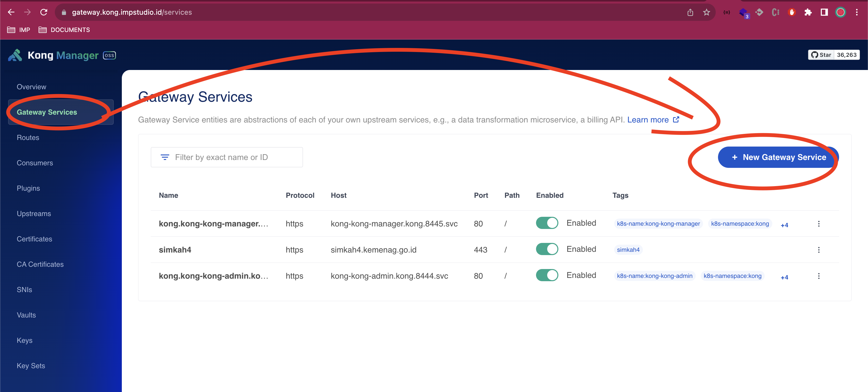Bookmark this page with star icon

pyautogui.click(x=707, y=12)
